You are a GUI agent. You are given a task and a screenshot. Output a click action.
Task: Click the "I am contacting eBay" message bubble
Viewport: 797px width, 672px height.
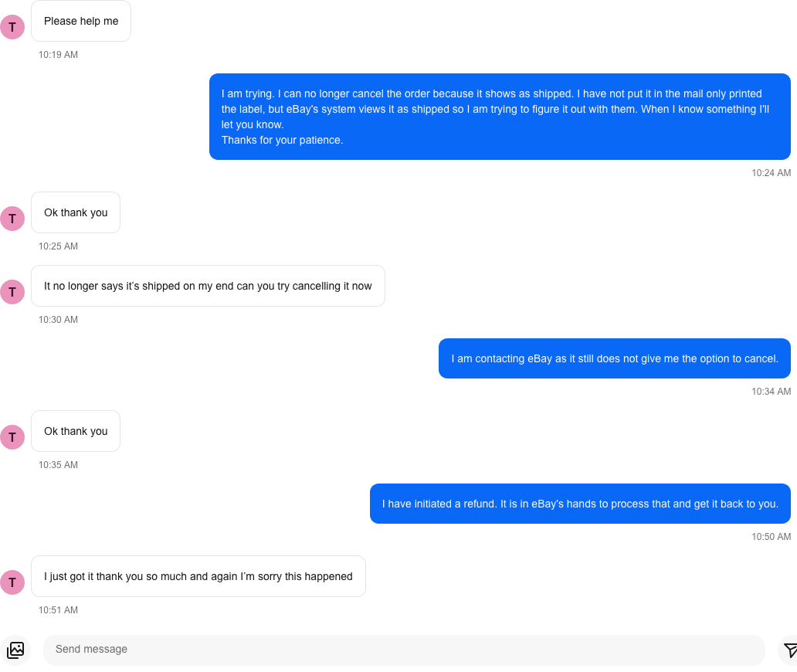coord(614,359)
